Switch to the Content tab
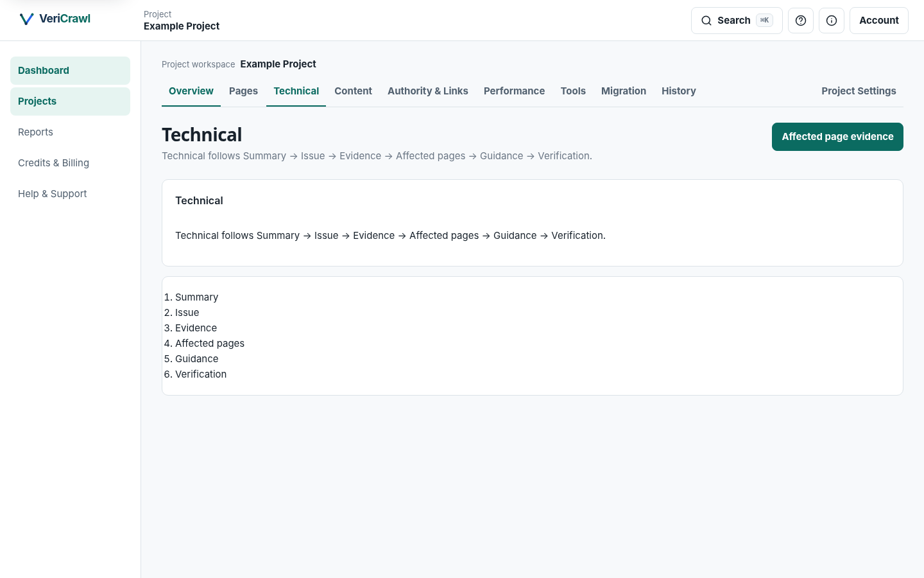Screen dimensions: 924x578 (x=353, y=91)
